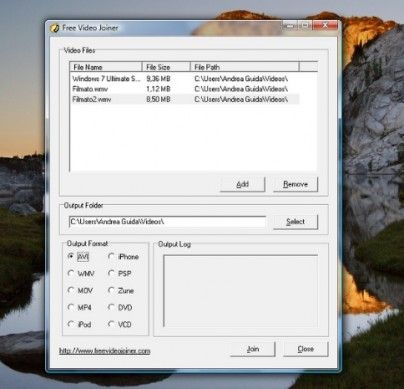
Task: Click the 9,36 MB size cell
Action: [158, 79]
